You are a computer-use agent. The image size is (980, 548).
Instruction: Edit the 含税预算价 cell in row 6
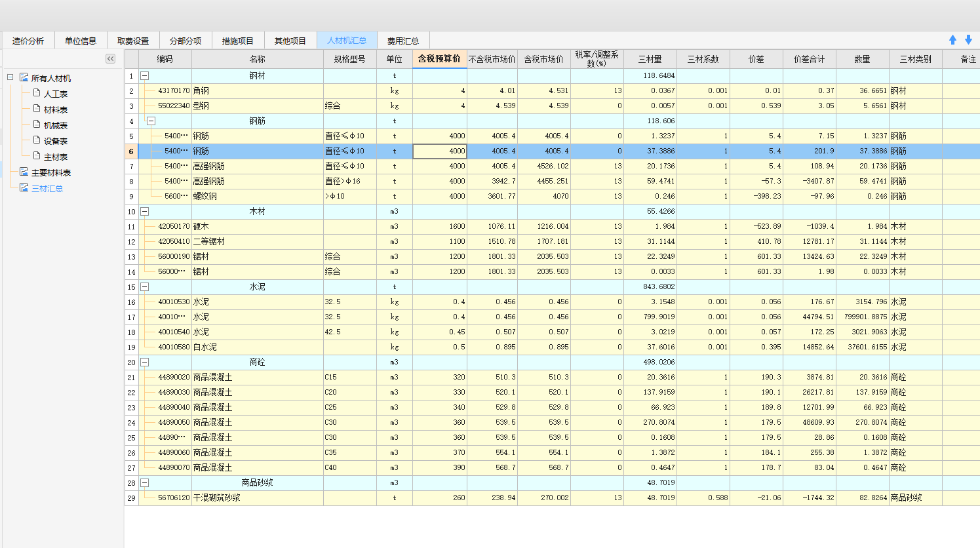(440, 151)
